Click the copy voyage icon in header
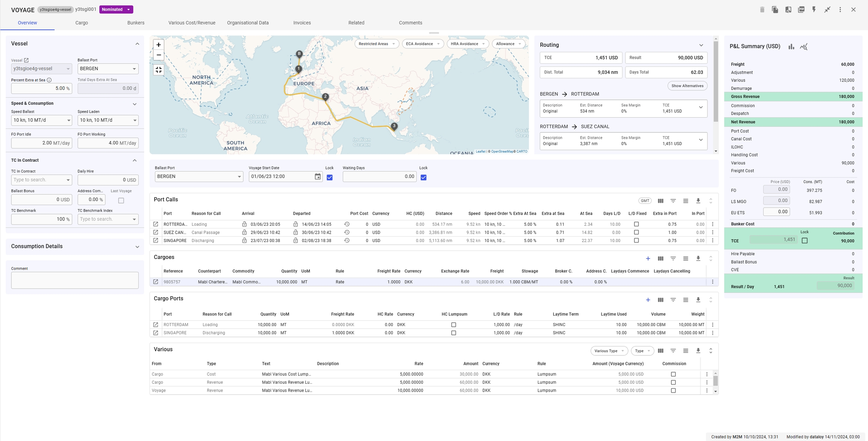The height and width of the screenshot is (441, 868). tap(775, 10)
